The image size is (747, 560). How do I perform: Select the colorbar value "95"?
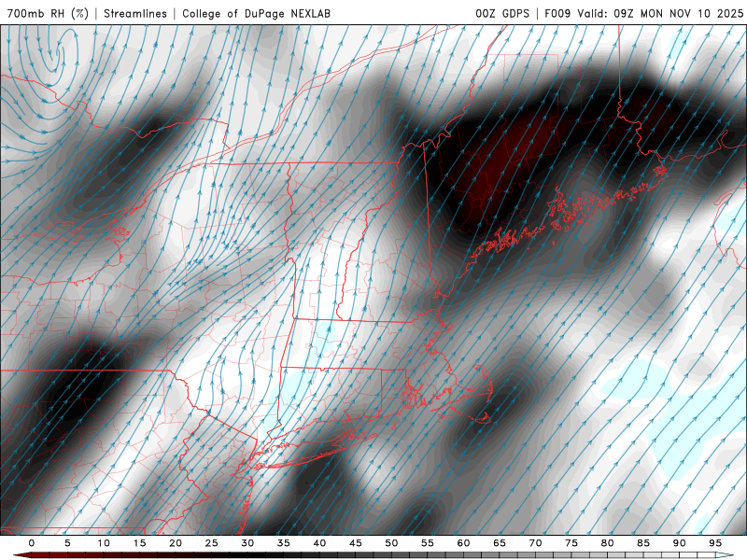[715, 543]
